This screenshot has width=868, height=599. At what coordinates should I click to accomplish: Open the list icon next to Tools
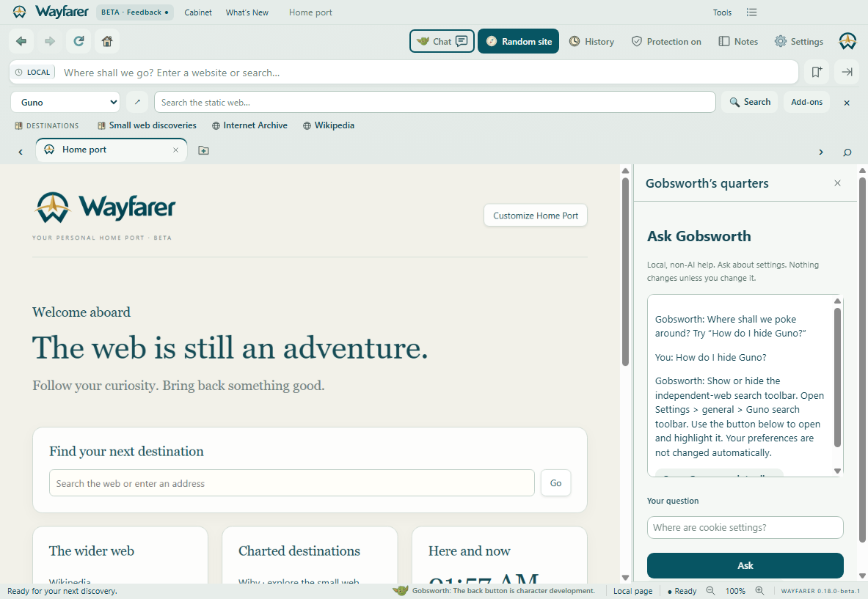pos(751,12)
